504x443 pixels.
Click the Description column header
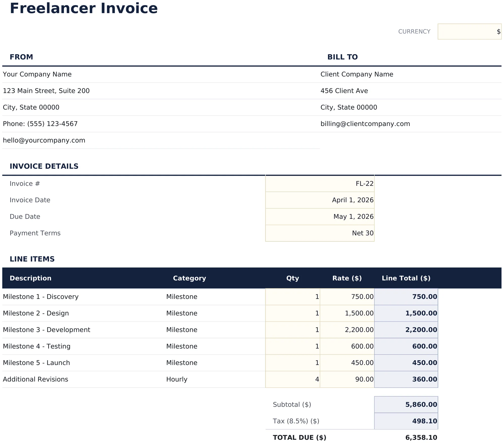[x=30, y=278]
